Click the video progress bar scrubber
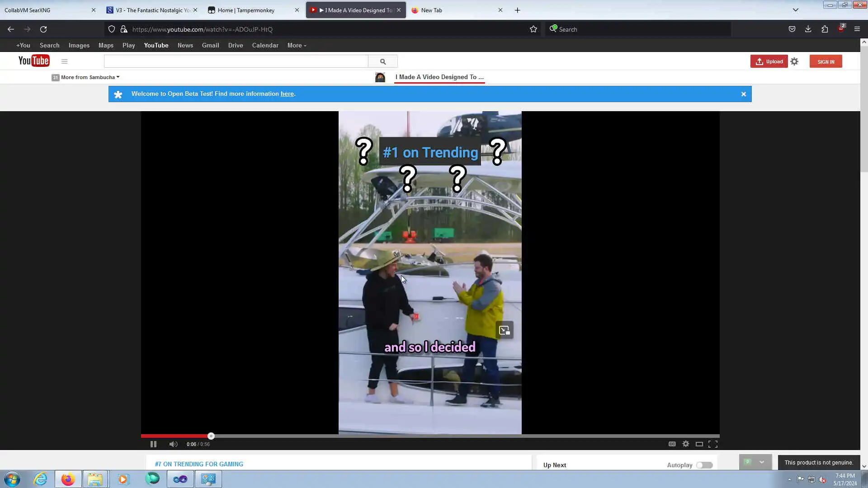 [x=211, y=436]
